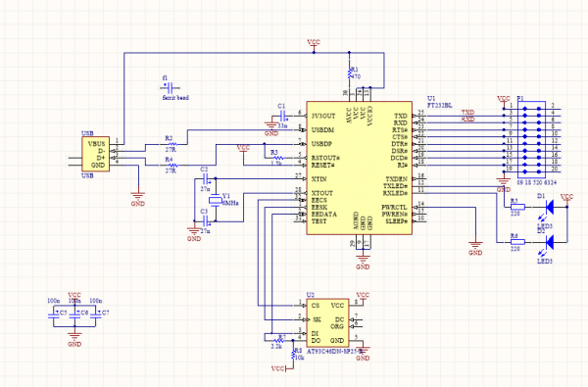Click VCC symbol next to LED D1
The width and height of the screenshot is (588, 387).
click(566, 199)
